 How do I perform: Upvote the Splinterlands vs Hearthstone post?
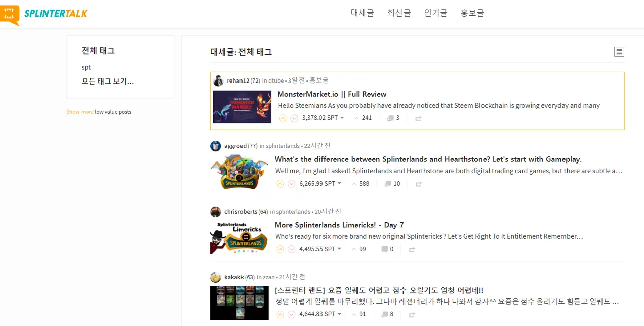click(x=280, y=184)
